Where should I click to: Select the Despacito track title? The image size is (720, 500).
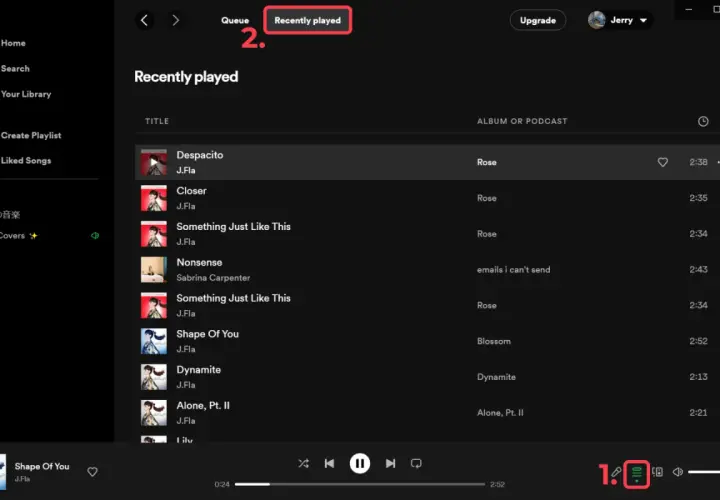click(x=200, y=155)
